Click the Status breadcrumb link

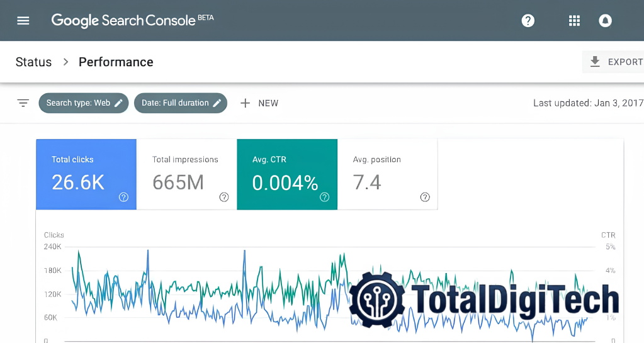33,62
